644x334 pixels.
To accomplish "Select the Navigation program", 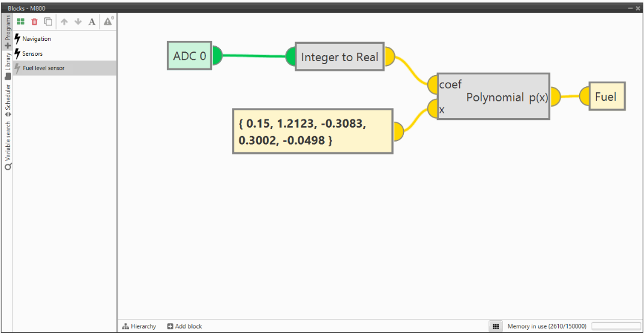I will pyautogui.click(x=37, y=39).
